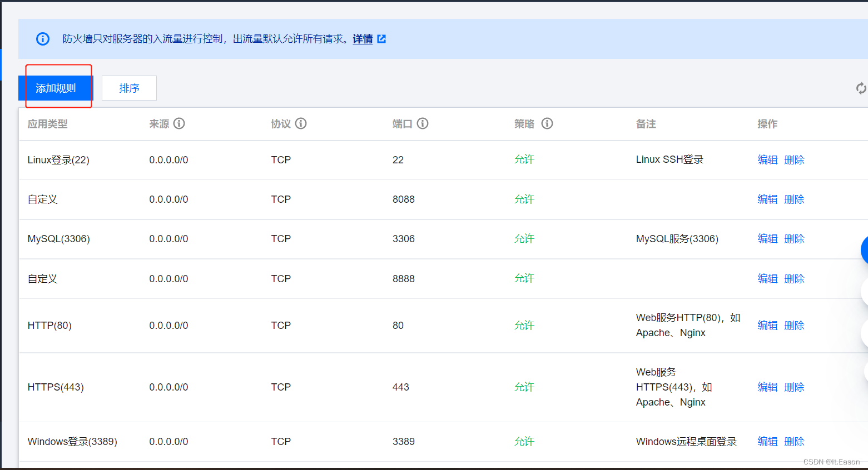Viewport: 868px width, 470px height.
Task: Select the Windows登录(3389) application type cell
Action: pyautogui.click(x=72, y=442)
